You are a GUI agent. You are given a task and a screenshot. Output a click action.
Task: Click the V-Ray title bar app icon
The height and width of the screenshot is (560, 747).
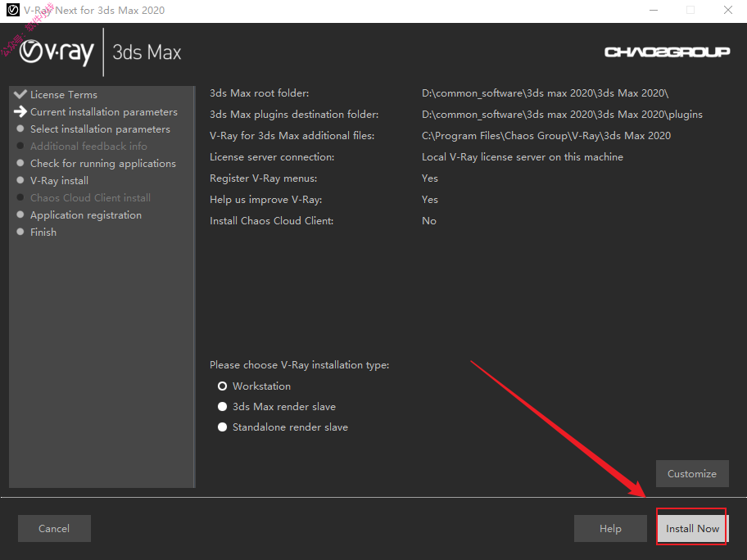pyautogui.click(x=13, y=10)
